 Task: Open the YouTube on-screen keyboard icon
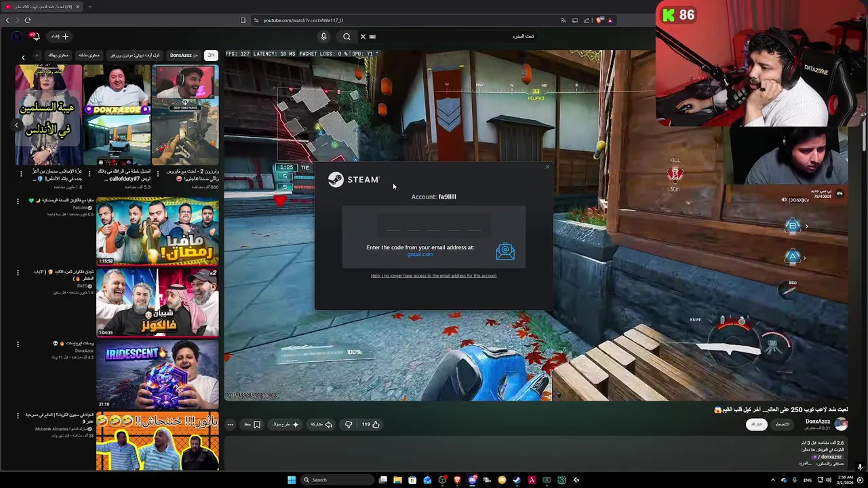[372, 37]
